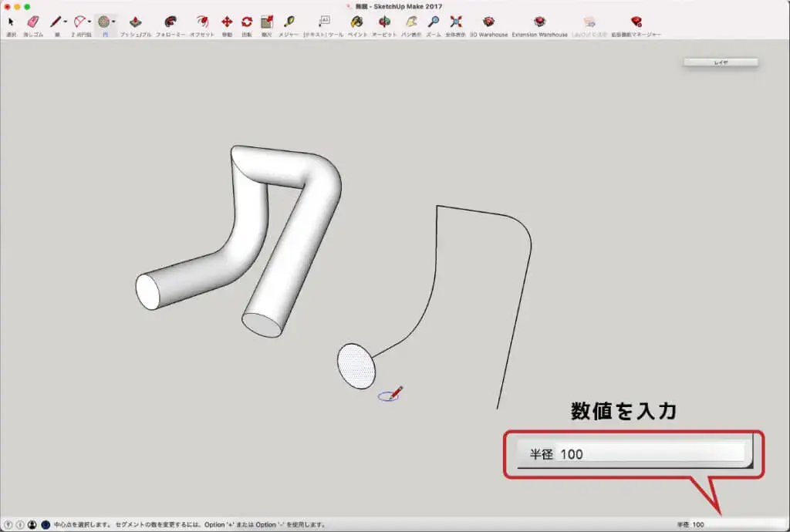Screen dimensions: 790x532
Task: Select the Offset tool
Action: point(202,22)
